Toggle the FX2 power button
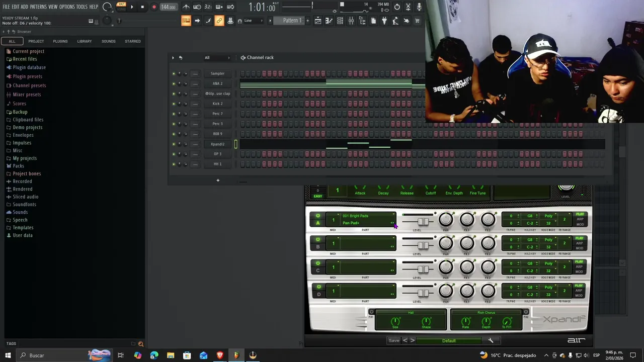The width and height of the screenshot is (644, 362). tap(526, 312)
